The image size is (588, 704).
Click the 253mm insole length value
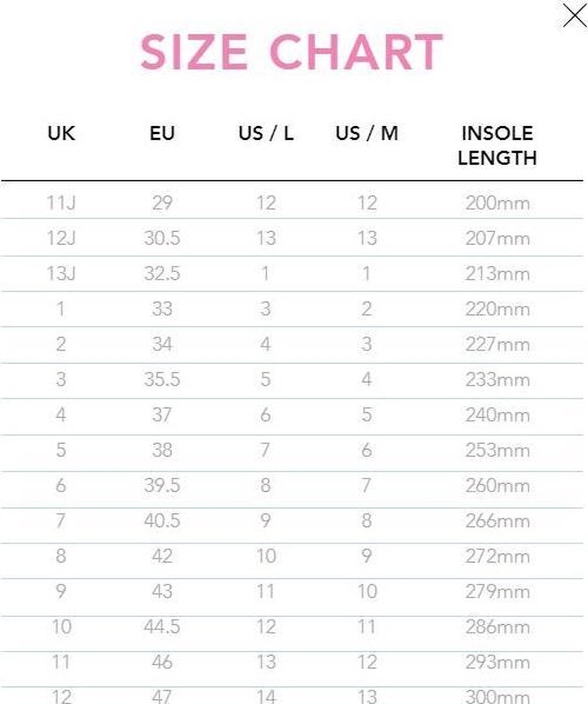tap(497, 451)
